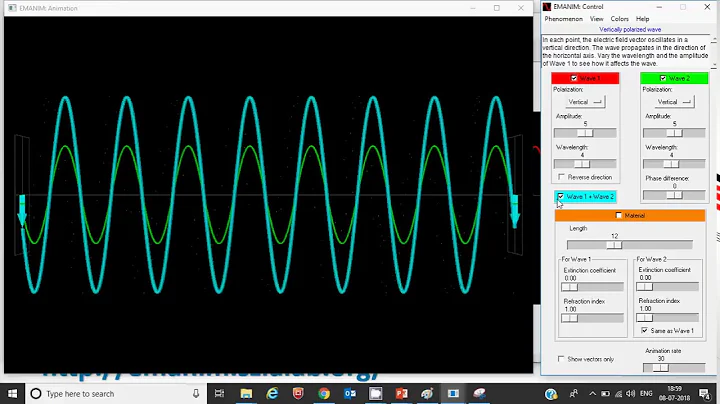Adjust the Animation rate slider
Viewport: 720px width, 404px height.
click(674, 368)
